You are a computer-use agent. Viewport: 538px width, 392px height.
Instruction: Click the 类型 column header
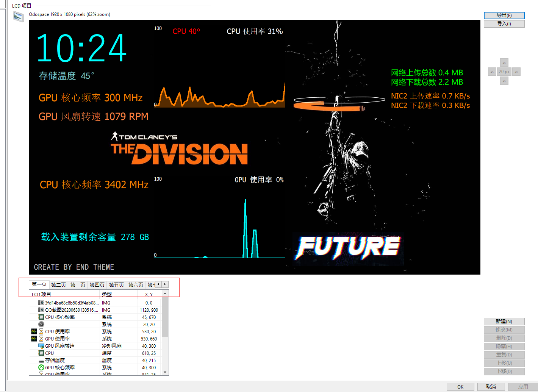coord(119,294)
